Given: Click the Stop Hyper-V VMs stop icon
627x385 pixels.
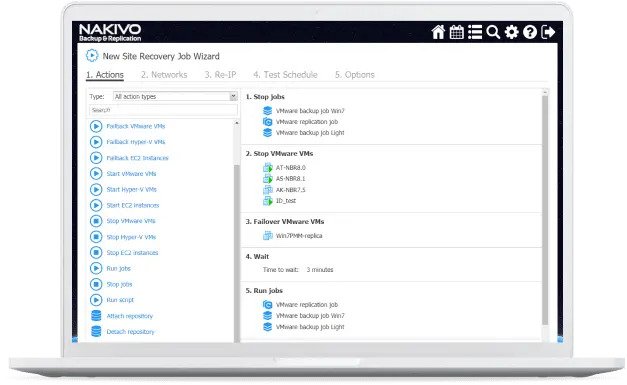Looking at the screenshot, I should click(96, 237).
